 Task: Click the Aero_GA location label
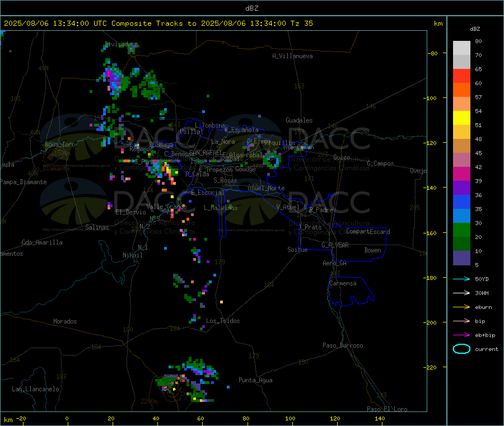click(x=334, y=263)
